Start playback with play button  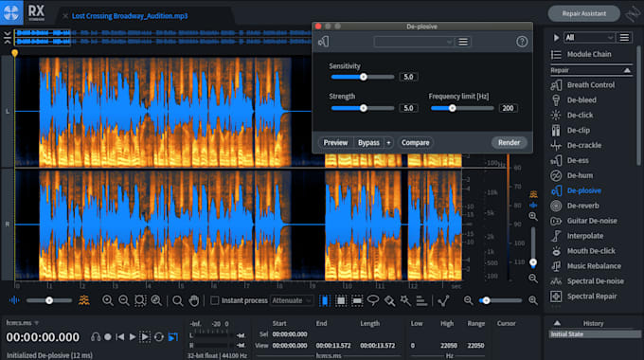pos(133,337)
